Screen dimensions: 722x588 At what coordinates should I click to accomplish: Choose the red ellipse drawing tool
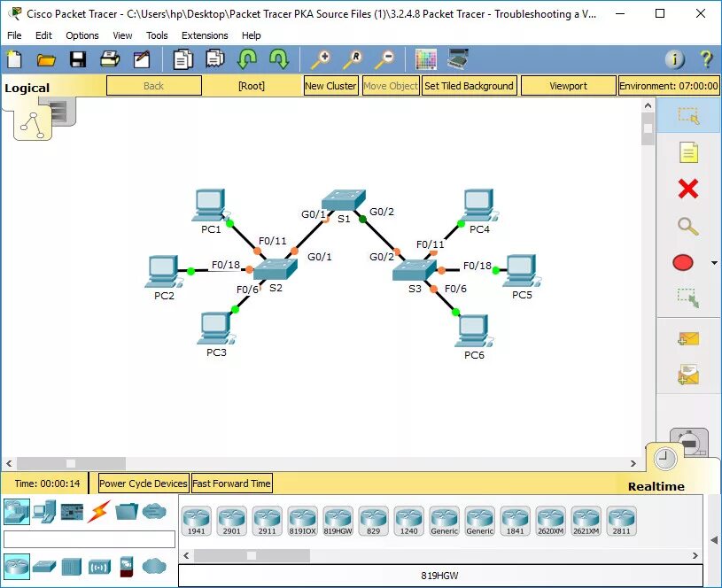click(682, 262)
